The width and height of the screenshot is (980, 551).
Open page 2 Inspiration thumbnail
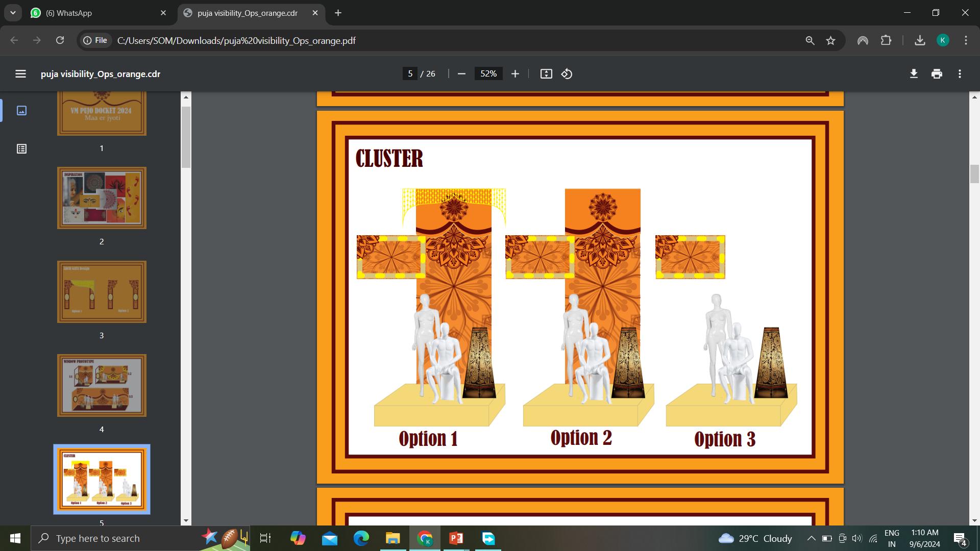coord(102,198)
